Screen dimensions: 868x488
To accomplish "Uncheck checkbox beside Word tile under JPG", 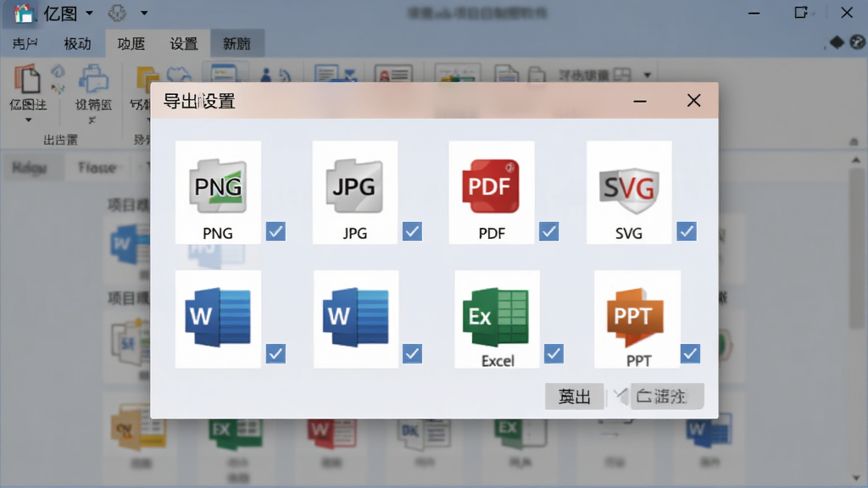I will [x=413, y=353].
